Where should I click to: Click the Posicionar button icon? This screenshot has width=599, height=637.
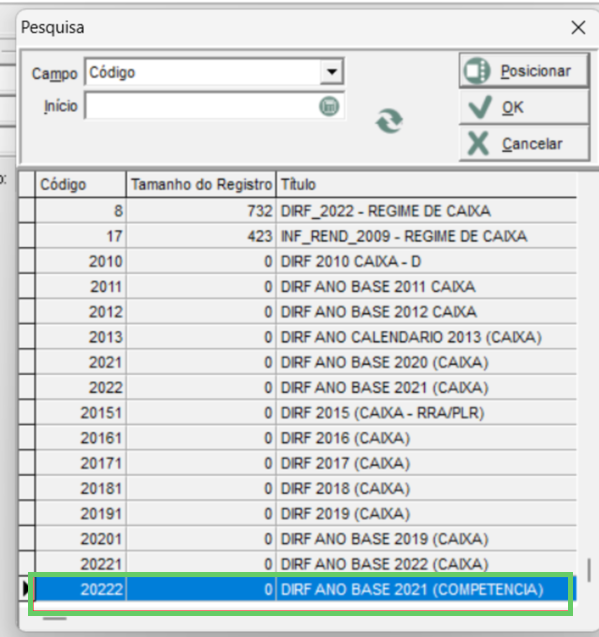click(477, 71)
